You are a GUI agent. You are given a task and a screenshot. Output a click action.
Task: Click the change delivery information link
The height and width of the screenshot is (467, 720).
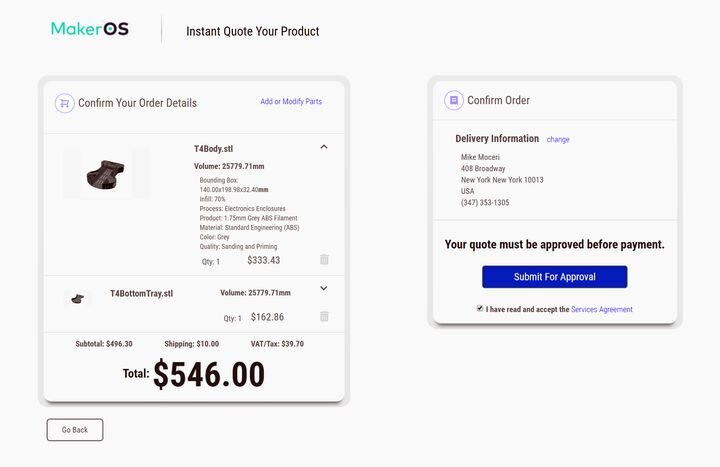pos(558,140)
